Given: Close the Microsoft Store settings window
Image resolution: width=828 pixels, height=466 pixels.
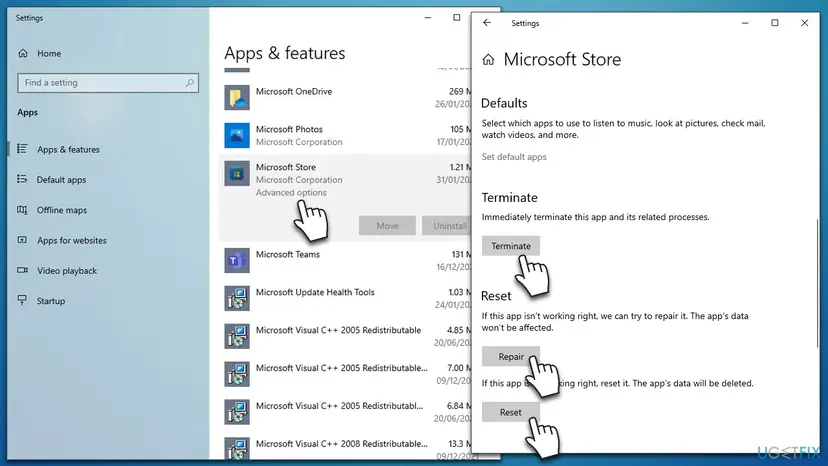Looking at the screenshot, I should [x=804, y=23].
